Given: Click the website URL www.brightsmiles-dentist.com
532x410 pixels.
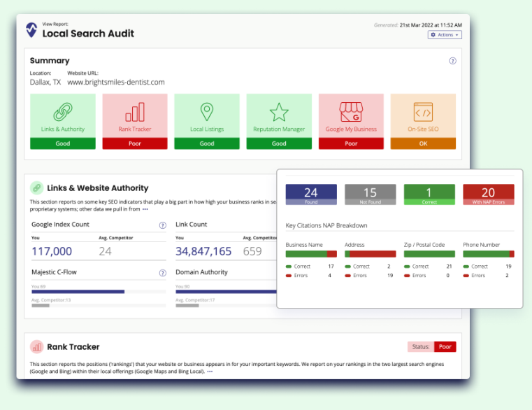Looking at the screenshot, I should coord(115,82).
